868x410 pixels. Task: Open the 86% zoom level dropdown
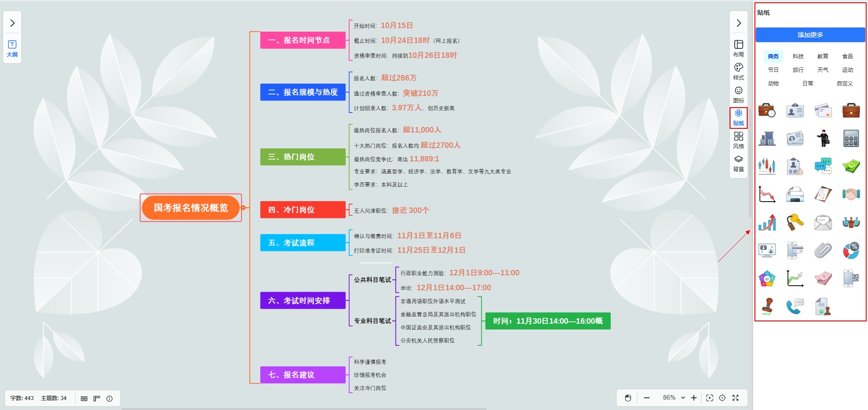click(674, 398)
